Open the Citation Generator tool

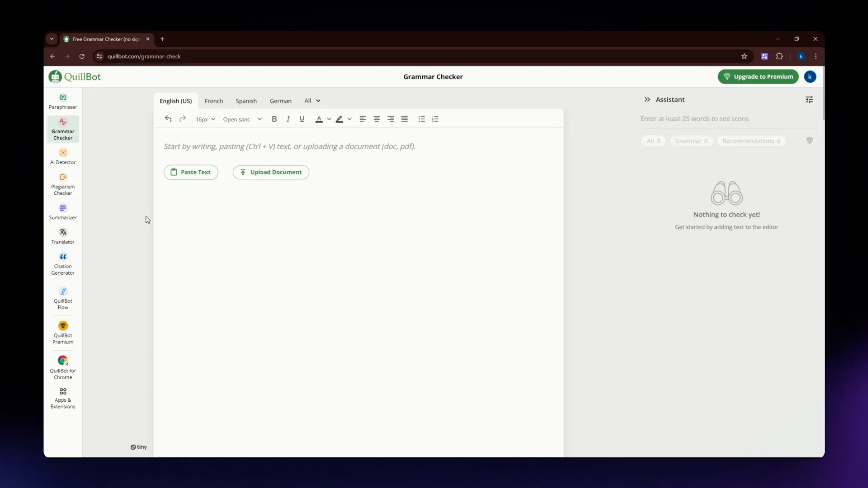(63, 264)
